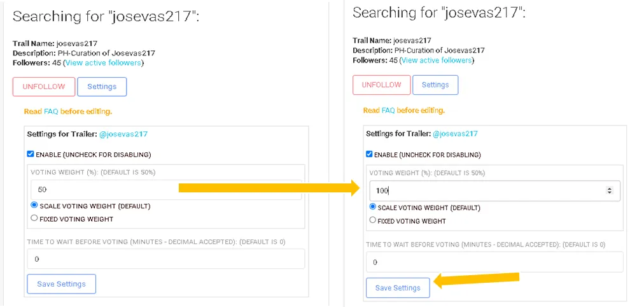Viewport: 644px width, 307px height.
Task: Open Settings button in right panel
Action: coord(435,85)
